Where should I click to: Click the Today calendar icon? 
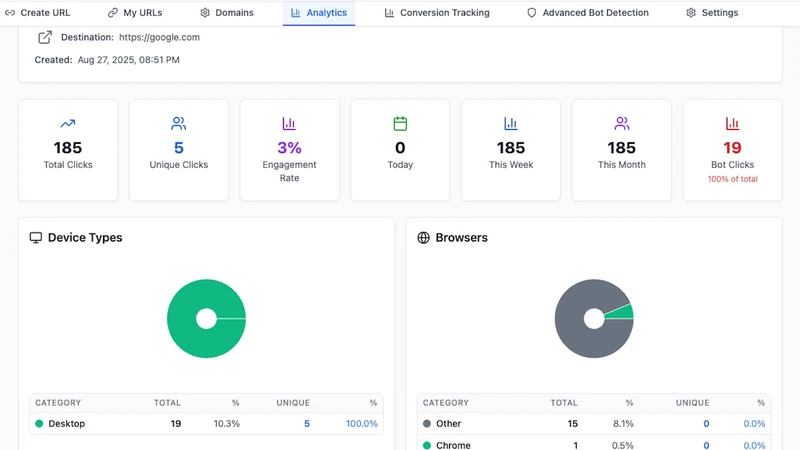(400, 123)
